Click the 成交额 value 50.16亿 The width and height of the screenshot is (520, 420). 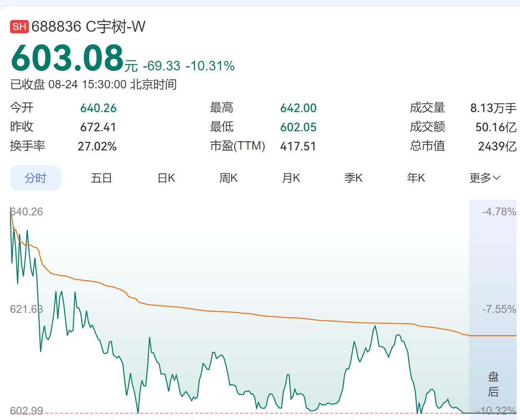click(496, 127)
